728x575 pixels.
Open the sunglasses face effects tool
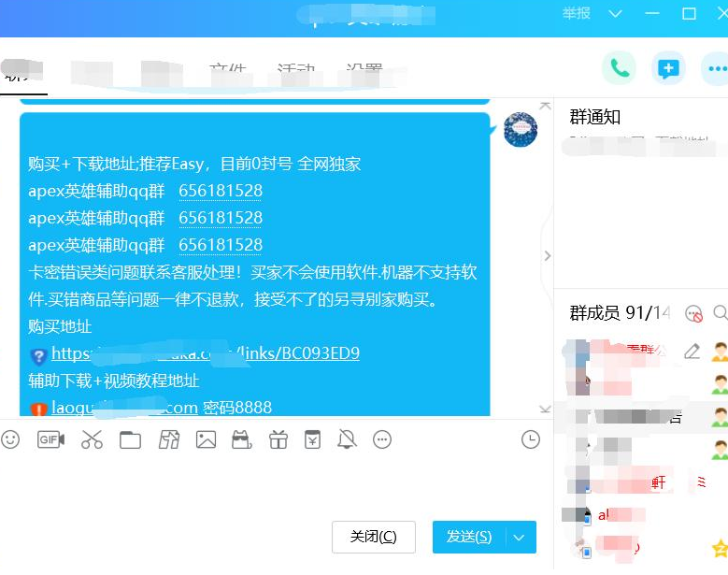(x=241, y=439)
